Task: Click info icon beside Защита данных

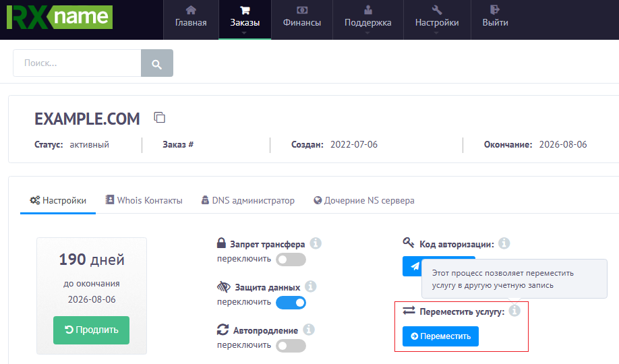Action: point(310,286)
